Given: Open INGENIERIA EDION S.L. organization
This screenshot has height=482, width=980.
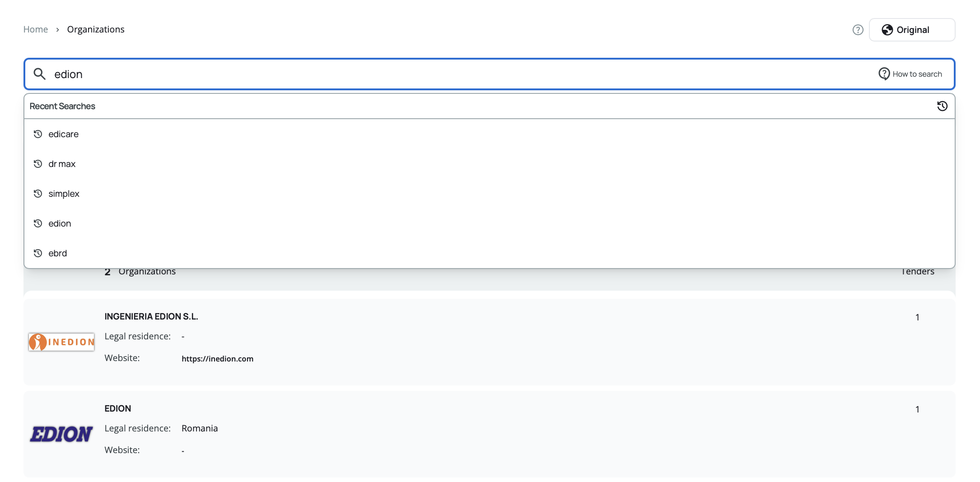Looking at the screenshot, I should pyautogui.click(x=151, y=316).
